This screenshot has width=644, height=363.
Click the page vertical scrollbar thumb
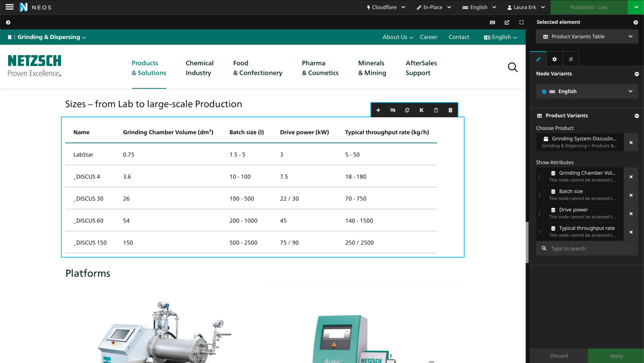point(527,242)
